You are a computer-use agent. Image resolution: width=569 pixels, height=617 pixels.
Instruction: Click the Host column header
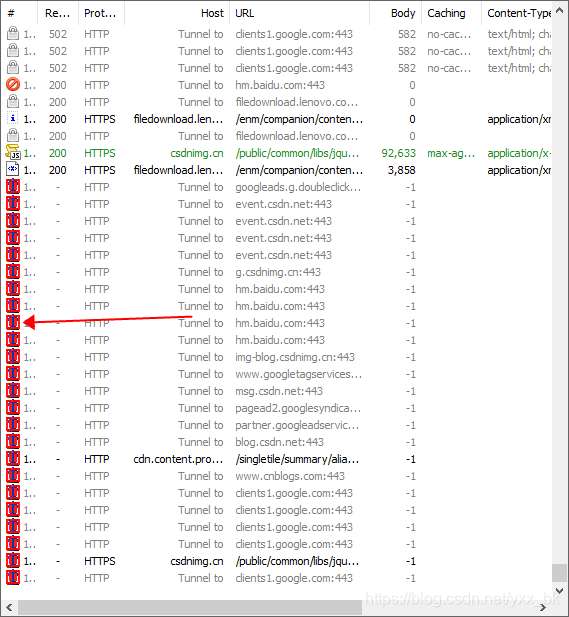(177, 13)
